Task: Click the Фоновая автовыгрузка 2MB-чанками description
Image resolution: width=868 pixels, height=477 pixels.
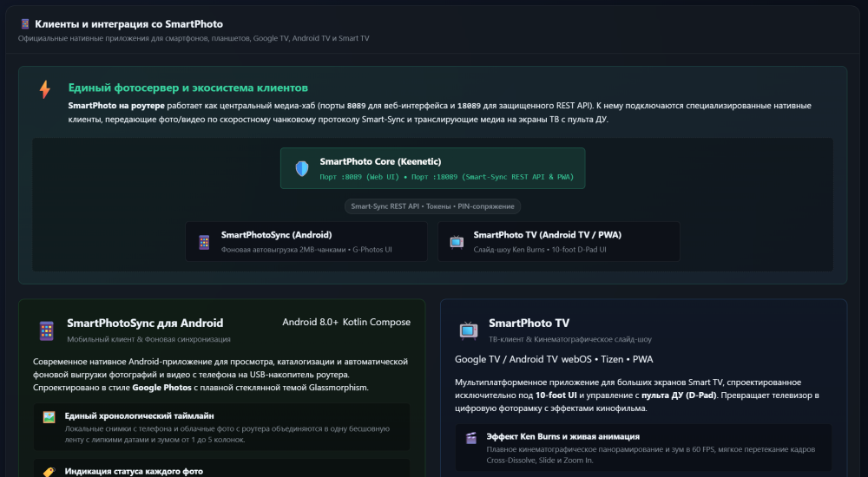Action: click(x=306, y=250)
